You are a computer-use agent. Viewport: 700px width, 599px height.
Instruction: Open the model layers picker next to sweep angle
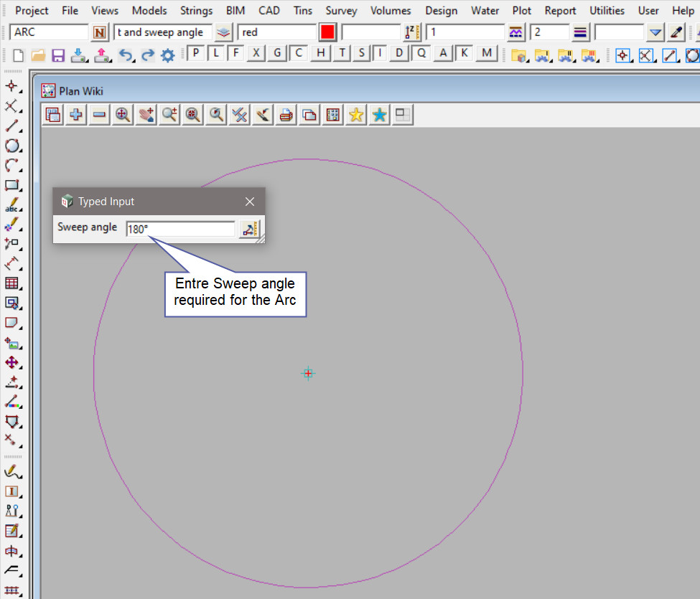click(225, 32)
